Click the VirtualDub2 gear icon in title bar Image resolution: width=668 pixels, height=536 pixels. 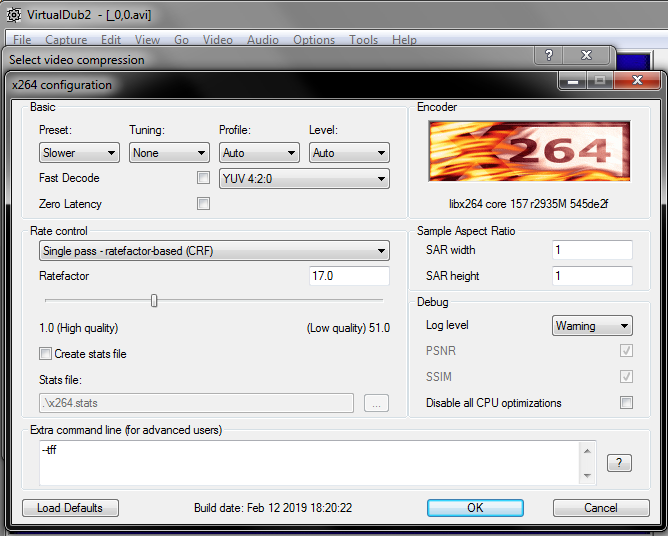(x=14, y=15)
